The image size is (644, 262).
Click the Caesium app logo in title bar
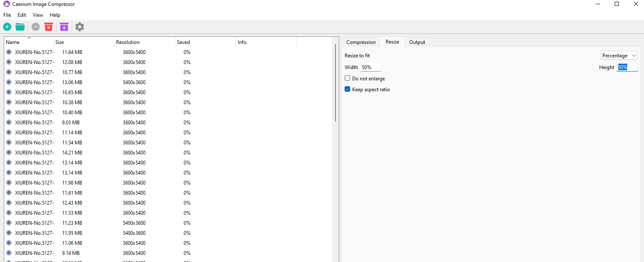point(6,4)
